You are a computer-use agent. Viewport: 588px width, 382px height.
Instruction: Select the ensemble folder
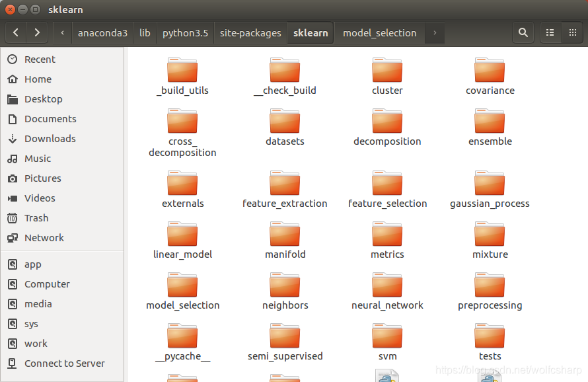[490, 128]
